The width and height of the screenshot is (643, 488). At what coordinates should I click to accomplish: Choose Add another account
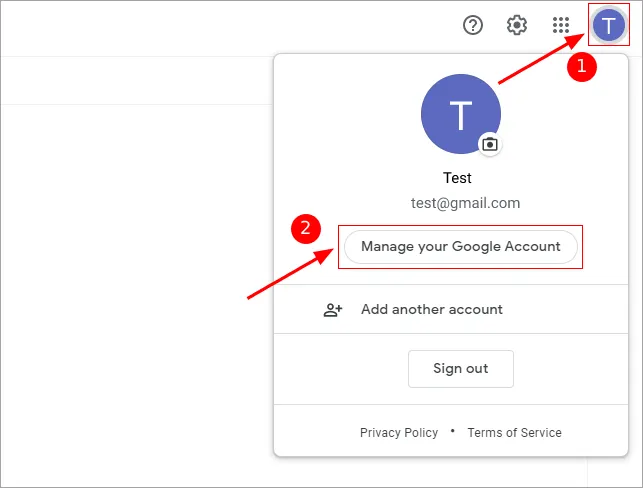[x=451, y=309]
